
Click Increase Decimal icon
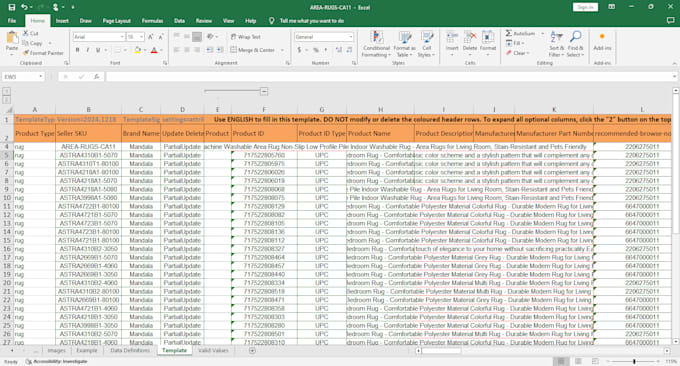339,50
